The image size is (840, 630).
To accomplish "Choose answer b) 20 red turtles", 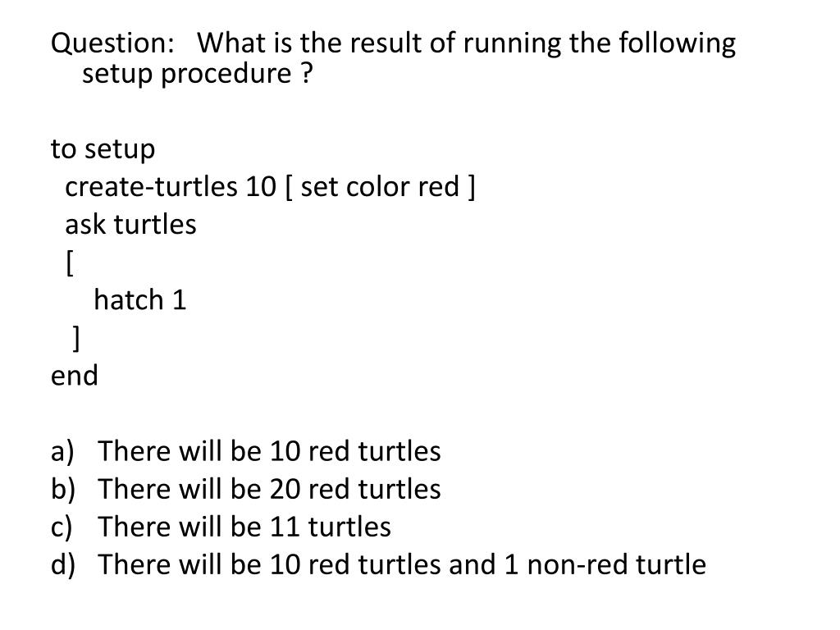I will point(269,489).
